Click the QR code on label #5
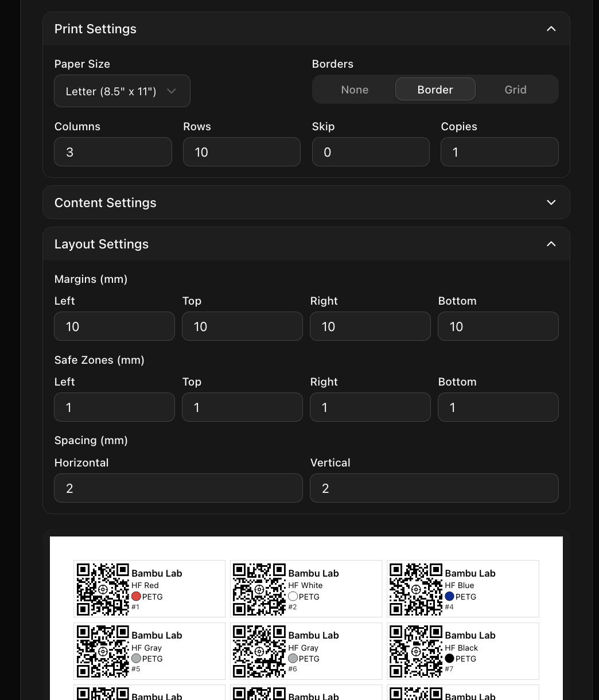 103,651
